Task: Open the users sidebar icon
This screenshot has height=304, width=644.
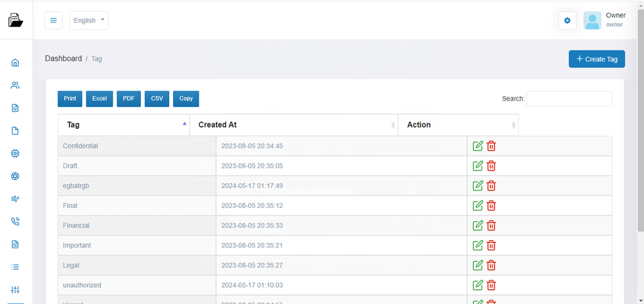Action: 15,85
